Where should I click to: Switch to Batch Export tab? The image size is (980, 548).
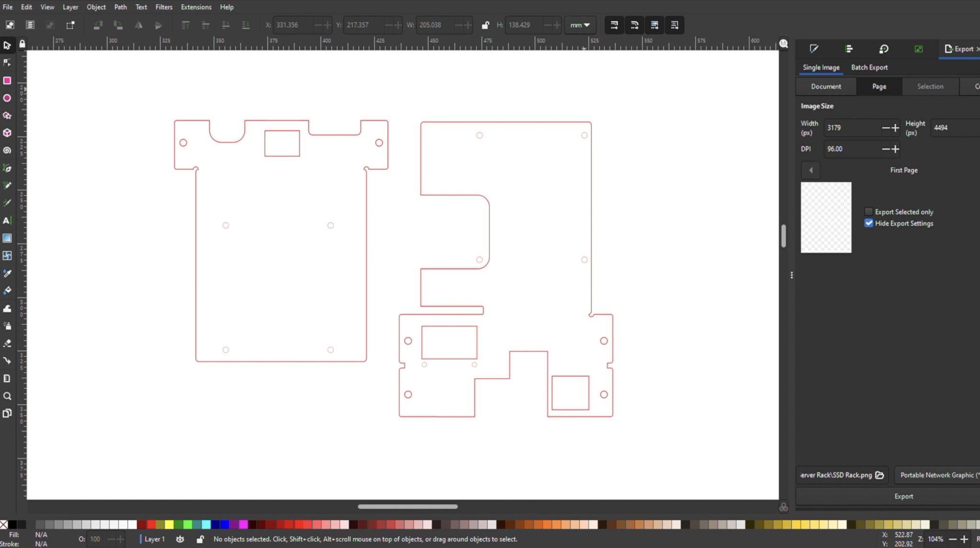pos(869,67)
